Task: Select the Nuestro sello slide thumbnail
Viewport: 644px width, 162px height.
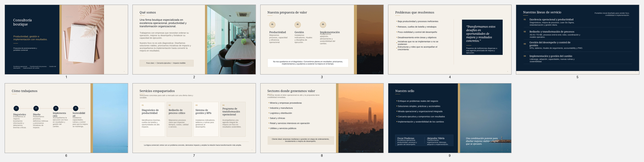Action: pos(450,118)
